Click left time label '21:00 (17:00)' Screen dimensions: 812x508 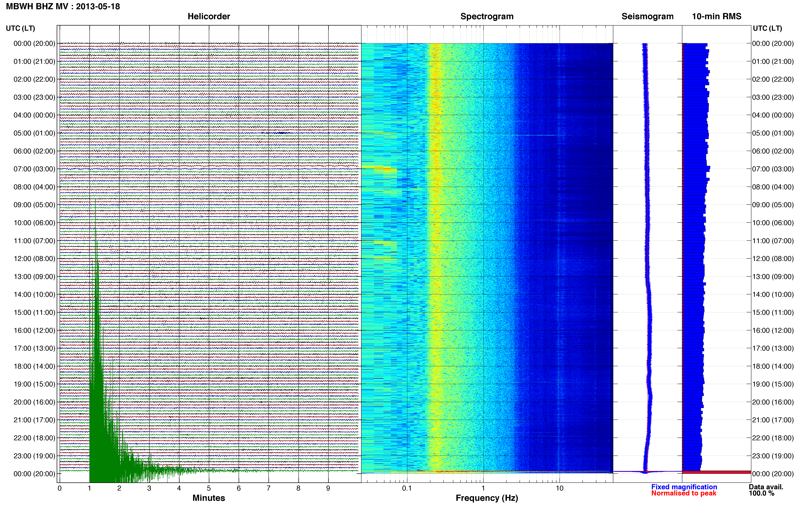34,420
